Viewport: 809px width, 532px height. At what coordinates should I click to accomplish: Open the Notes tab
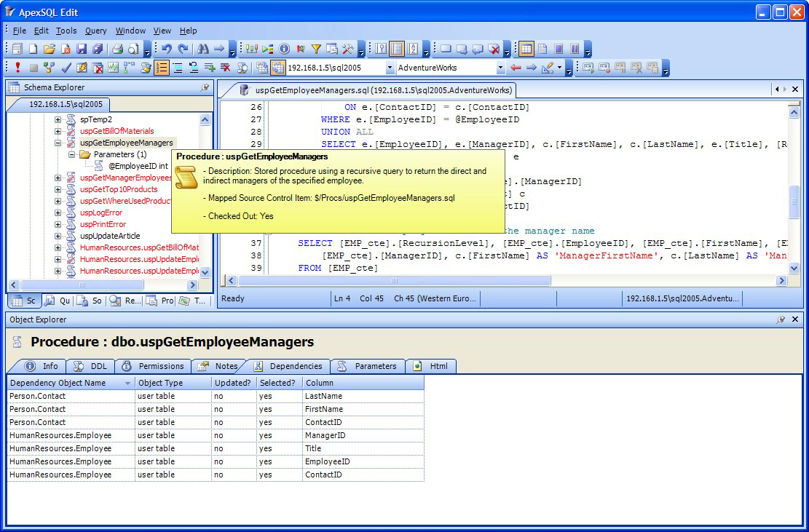218,366
